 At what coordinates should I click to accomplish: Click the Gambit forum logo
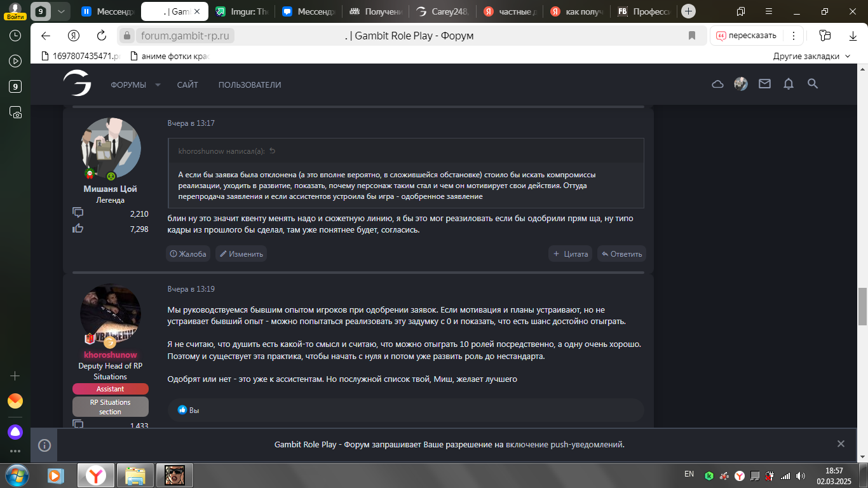(x=77, y=84)
